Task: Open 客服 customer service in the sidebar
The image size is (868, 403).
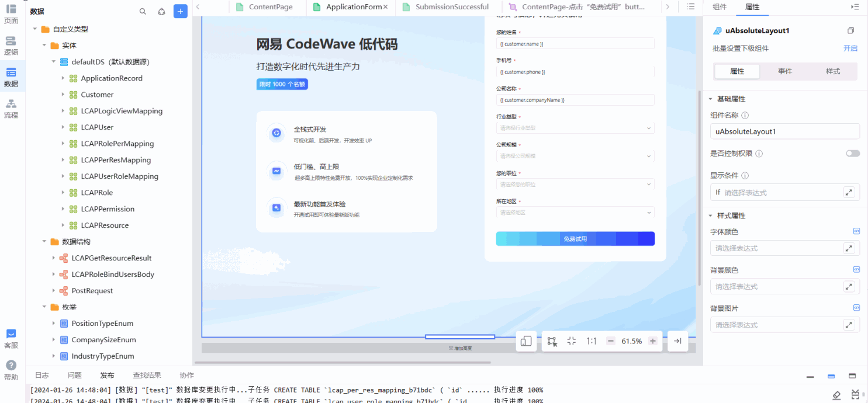Action: [x=11, y=339]
